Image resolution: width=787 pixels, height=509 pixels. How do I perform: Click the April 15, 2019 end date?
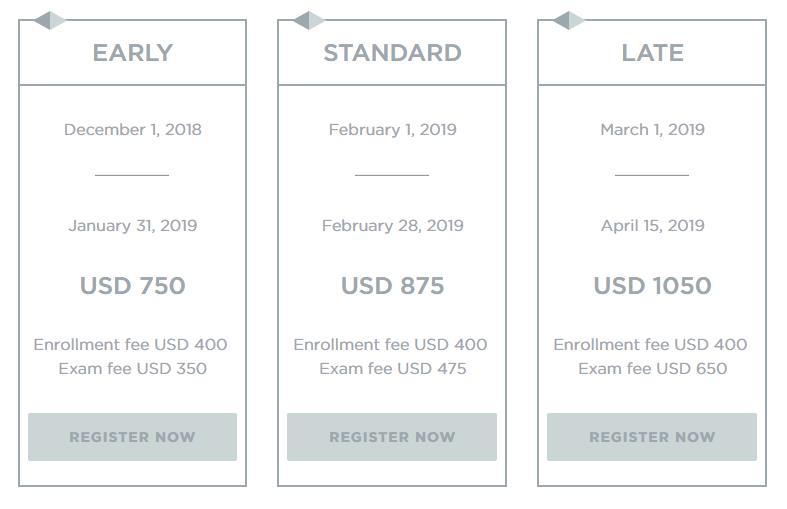click(x=652, y=225)
